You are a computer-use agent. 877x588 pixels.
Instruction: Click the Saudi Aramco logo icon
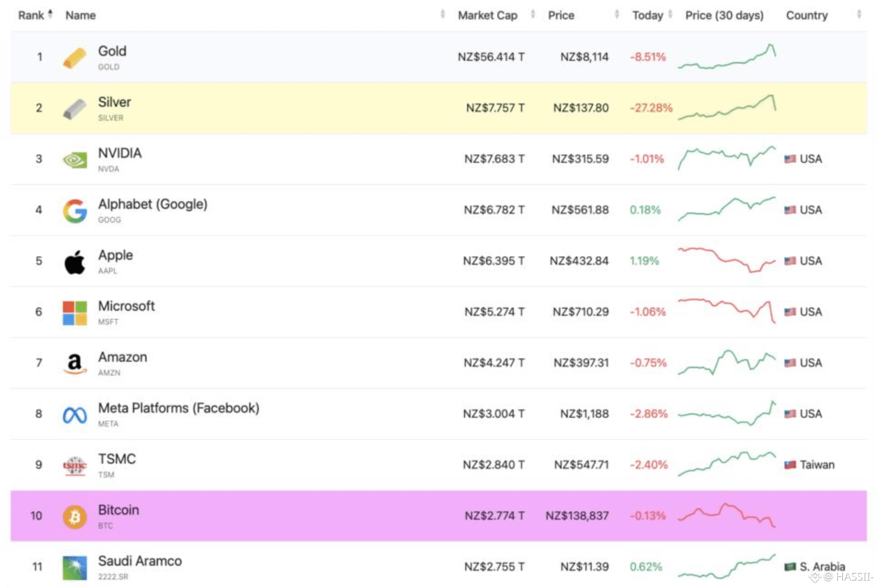pos(74,568)
